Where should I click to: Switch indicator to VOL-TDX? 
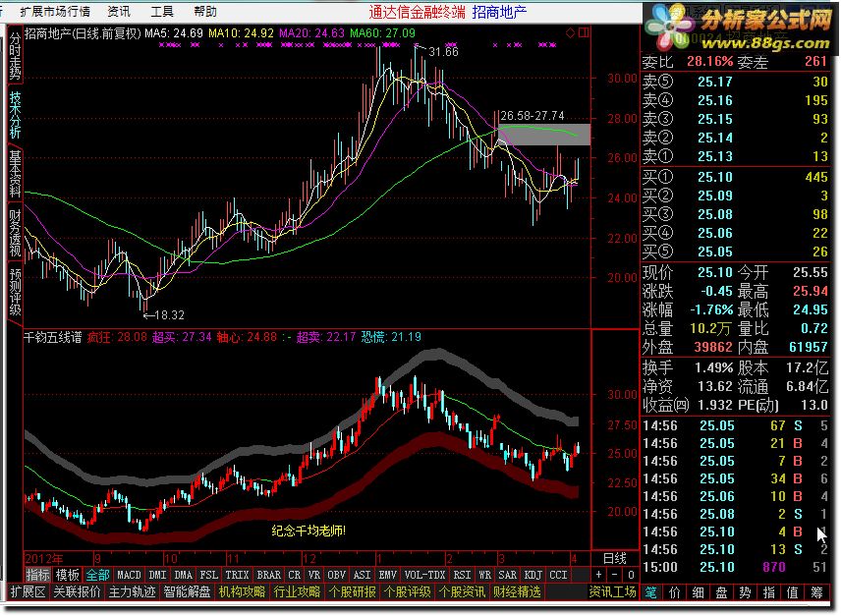click(424, 575)
